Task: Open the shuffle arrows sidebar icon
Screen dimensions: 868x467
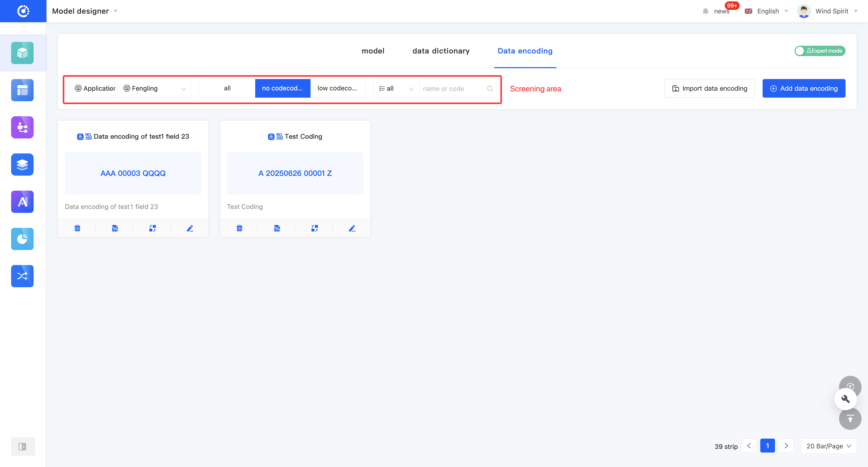Action: [x=22, y=276]
